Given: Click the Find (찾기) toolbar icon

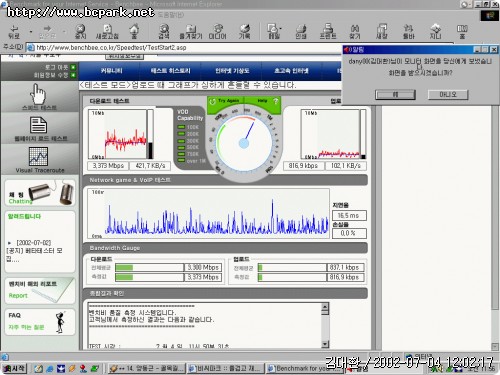Looking at the screenshot, I should pos(355,31).
